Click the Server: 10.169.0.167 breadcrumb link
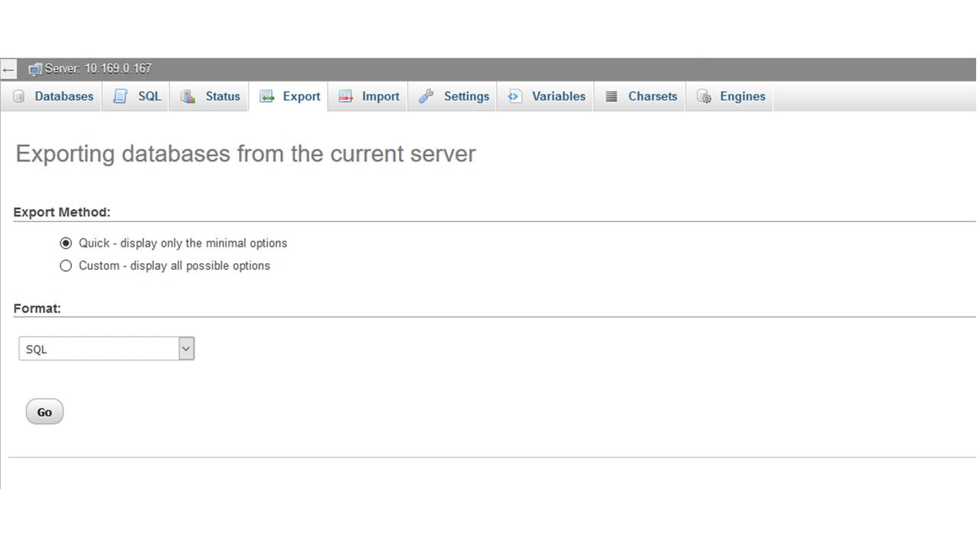Image resolution: width=980 pixels, height=551 pixels. tap(98, 69)
